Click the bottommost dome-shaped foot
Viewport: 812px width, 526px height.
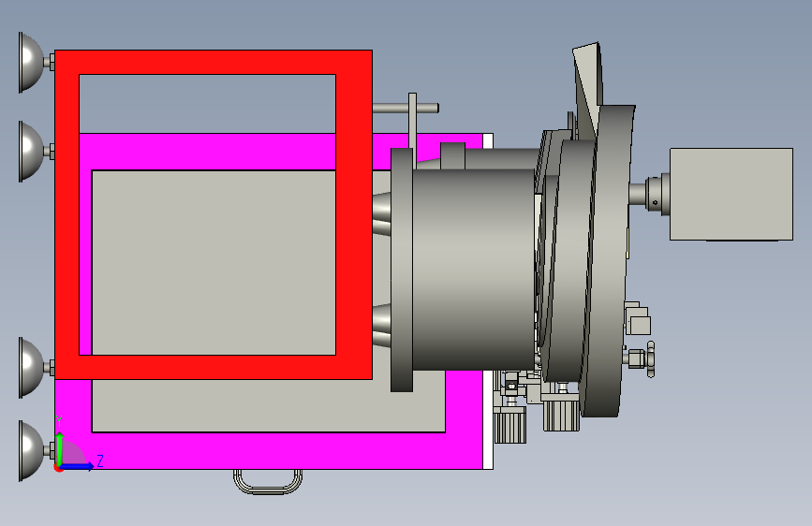point(34,451)
